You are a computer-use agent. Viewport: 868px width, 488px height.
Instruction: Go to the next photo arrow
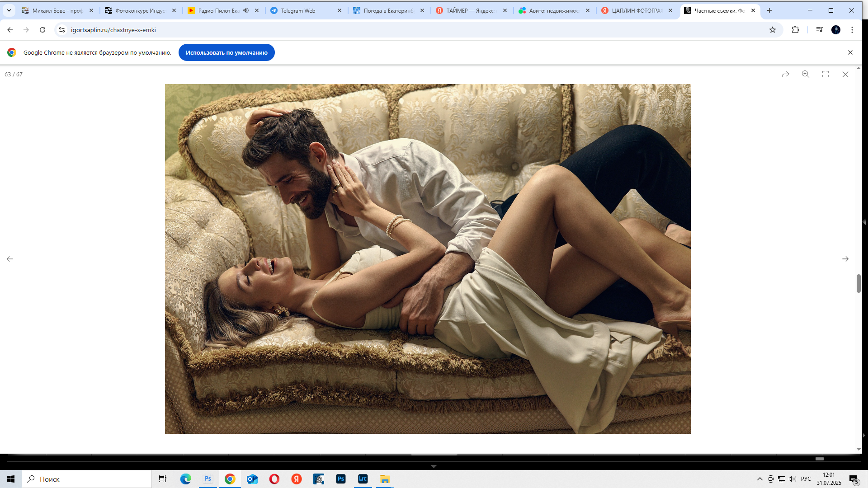pos(845,259)
